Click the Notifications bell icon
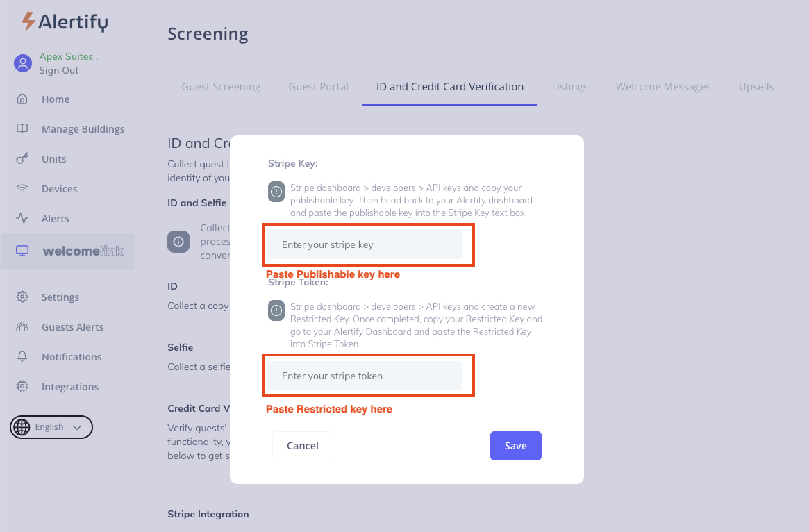809x532 pixels. [x=22, y=357]
